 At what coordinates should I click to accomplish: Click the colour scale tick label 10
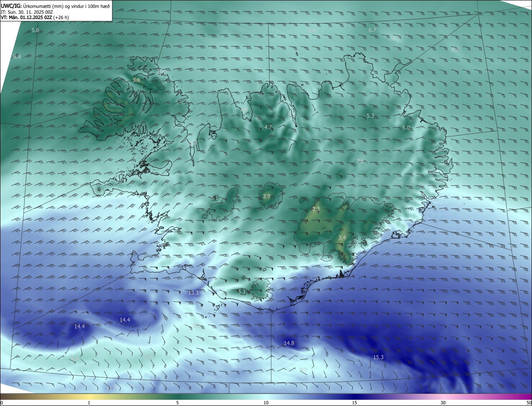click(x=266, y=403)
